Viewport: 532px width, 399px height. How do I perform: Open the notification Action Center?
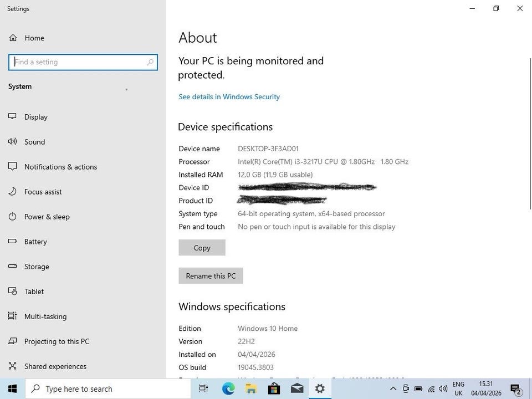pyautogui.click(x=516, y=389)
